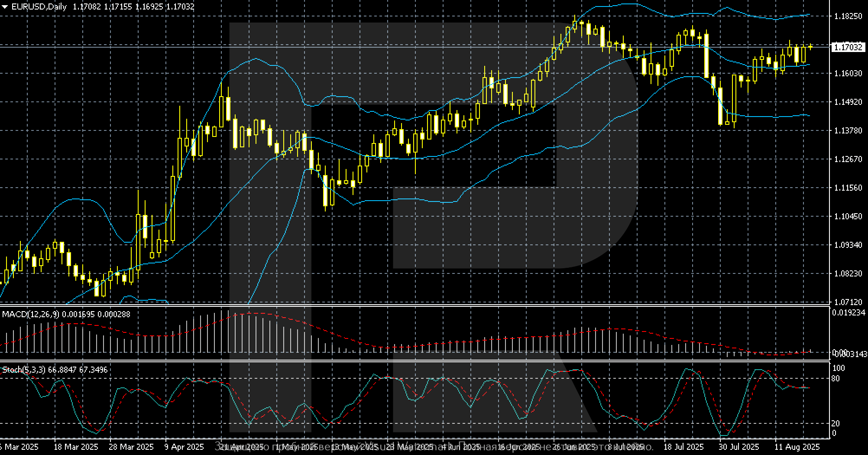Viewport: 868px width, 455px height.
Task: Click the MACD(12,26,9) indicator label
Action: (x=30, y=314)
